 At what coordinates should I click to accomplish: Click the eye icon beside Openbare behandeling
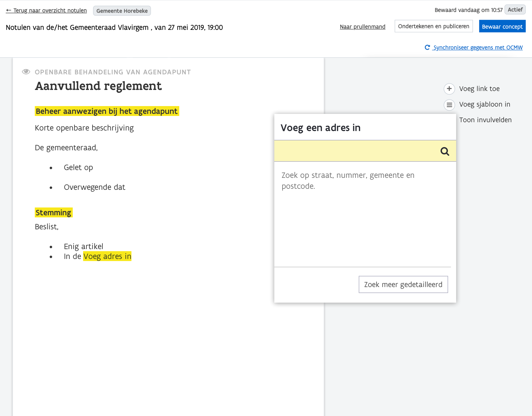(x=26, y=72)
